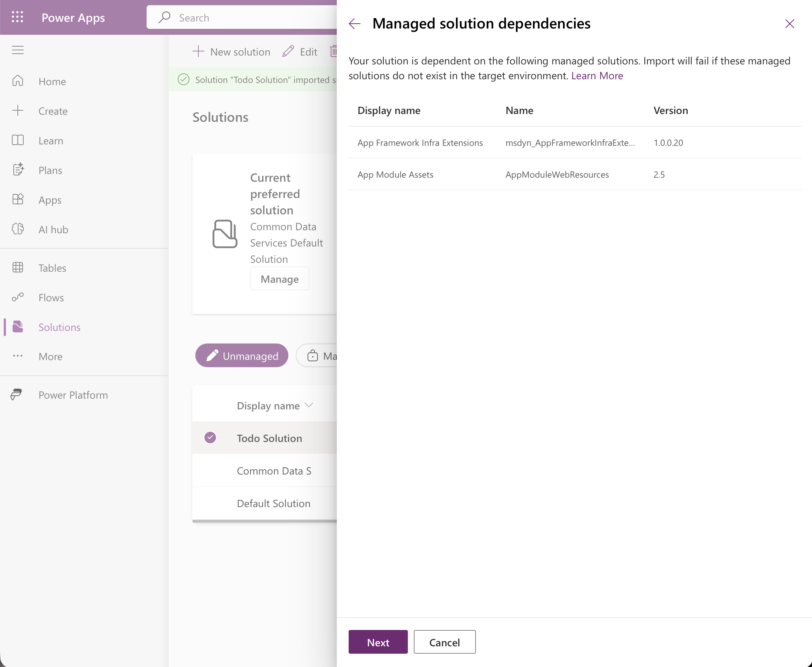Click the Plans icon in sidebar

coord(18,170)
